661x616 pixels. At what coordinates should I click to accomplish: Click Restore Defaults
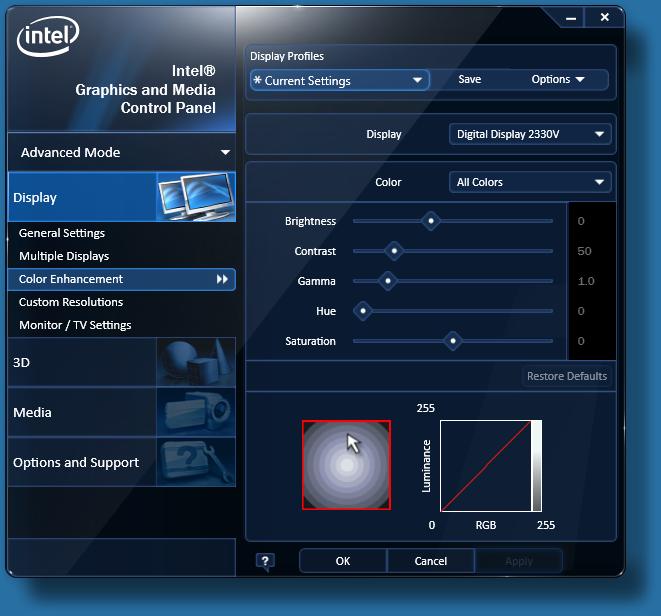[x=567, y=376]
